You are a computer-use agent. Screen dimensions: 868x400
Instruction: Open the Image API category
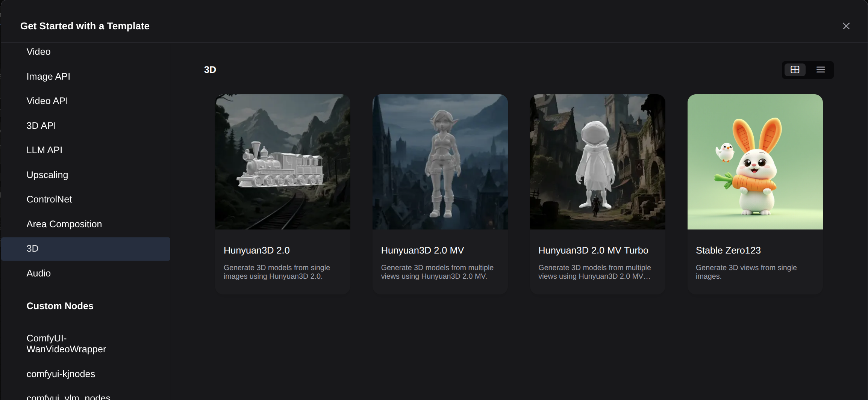click(x=86, y=77)
